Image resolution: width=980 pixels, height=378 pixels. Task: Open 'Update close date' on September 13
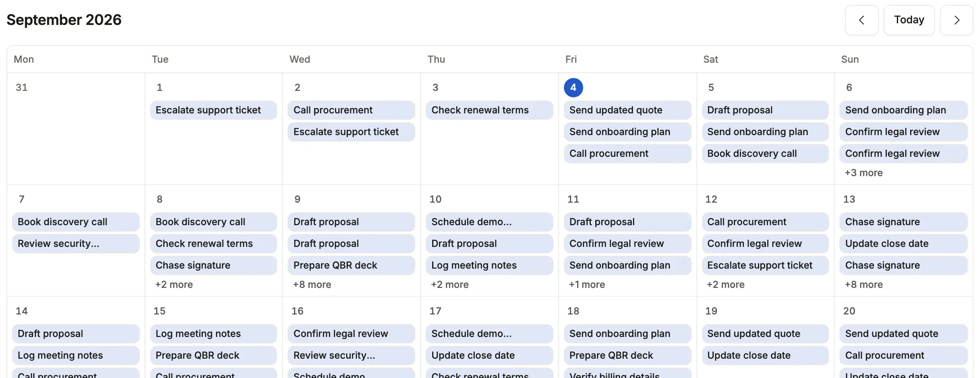[903, 244]
